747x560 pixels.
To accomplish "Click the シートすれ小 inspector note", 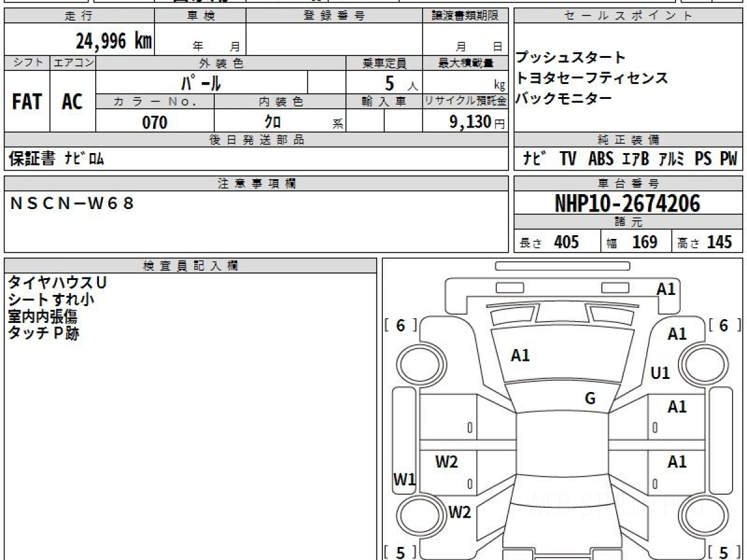I will pyautogui.click(x=51, y=299).
